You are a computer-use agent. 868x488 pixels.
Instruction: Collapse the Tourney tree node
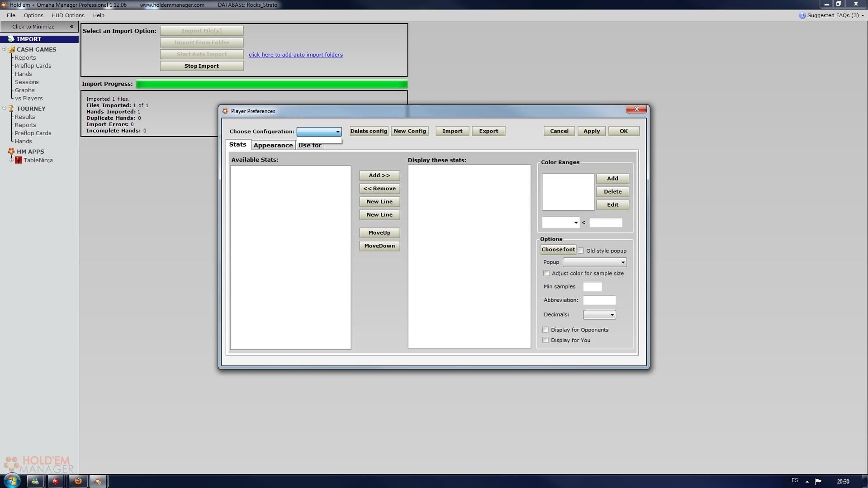(4, 109)
